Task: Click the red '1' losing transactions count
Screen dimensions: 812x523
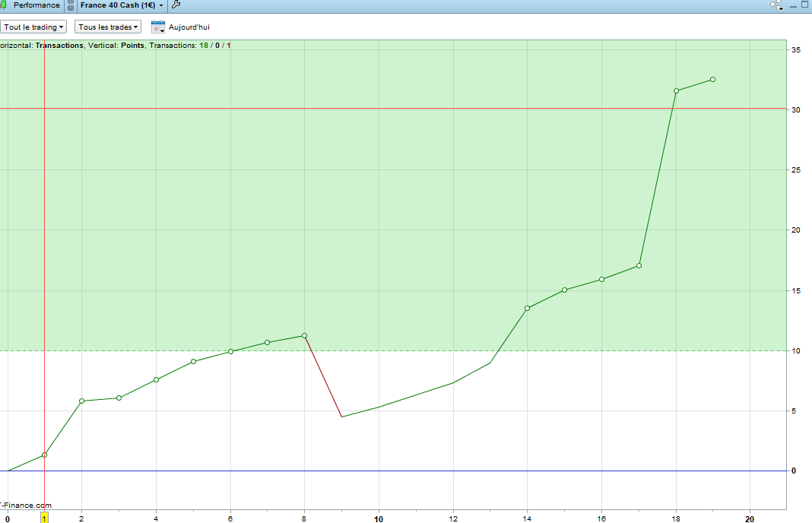Action: 229,46
